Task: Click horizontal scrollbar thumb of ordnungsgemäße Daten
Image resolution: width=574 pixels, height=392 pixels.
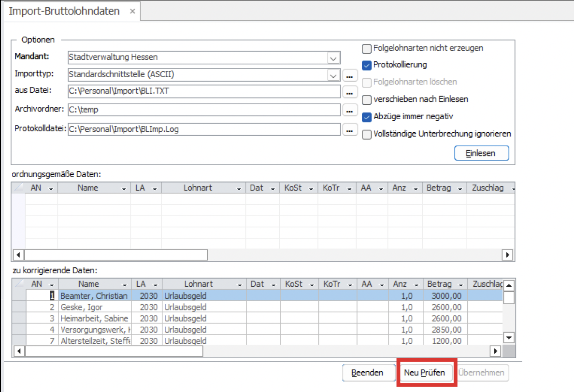Action: tap(115, 254)
